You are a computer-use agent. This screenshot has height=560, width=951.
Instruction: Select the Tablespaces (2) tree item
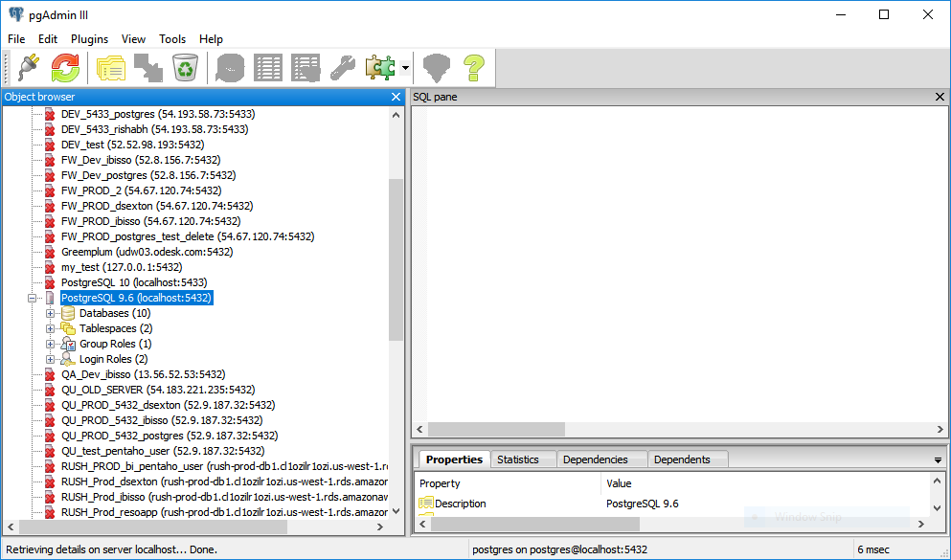(x=115, y=328)
